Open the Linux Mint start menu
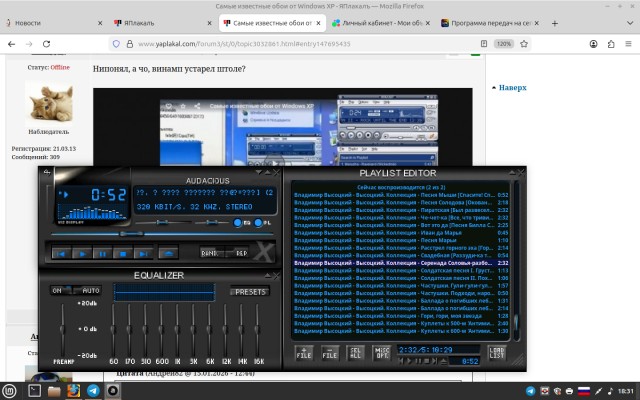The width and height of the screenshot is (640, 400). click(x=9, y=391)
